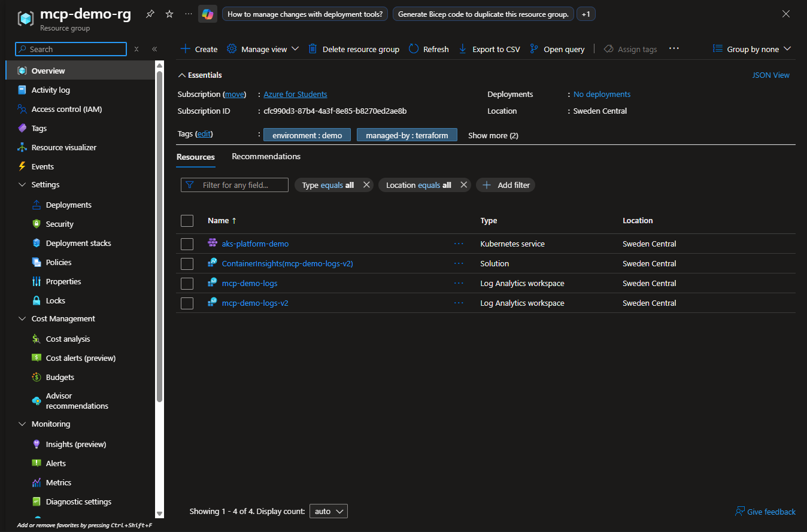Select the Resources tab
Image resolution: width=807 pixels, height=532 pixels.
click(196, 157)
